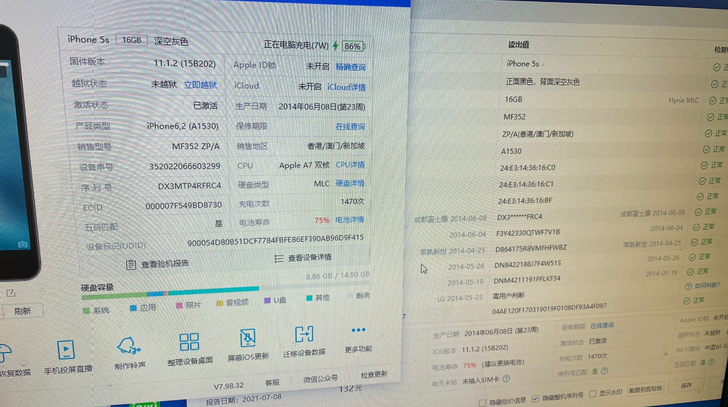Click the 微信公众号 footer item
Image resolution: width=728 pixels, height=407 pixels.
tap(320, 379)
